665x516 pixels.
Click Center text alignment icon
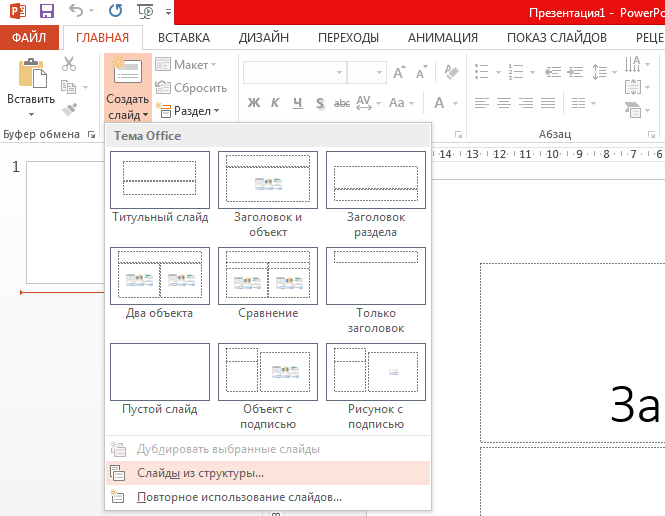click(x=505, y=103)
